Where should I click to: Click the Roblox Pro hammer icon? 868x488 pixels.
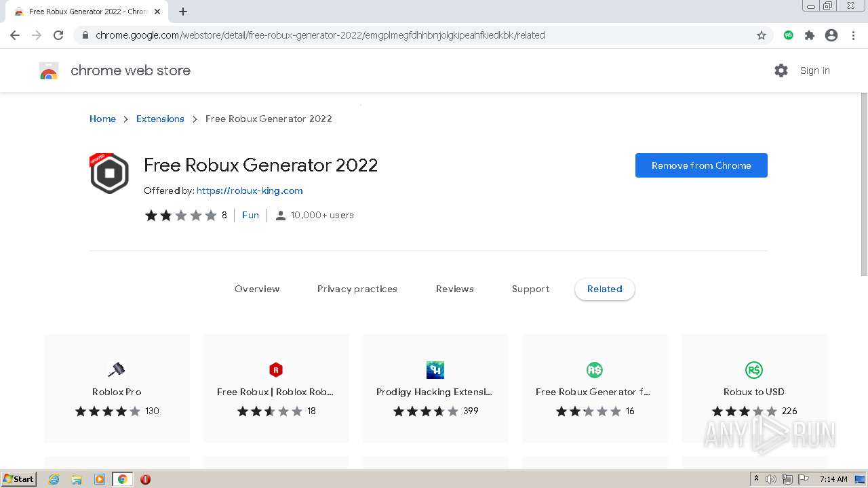click(x=117, y=370)
